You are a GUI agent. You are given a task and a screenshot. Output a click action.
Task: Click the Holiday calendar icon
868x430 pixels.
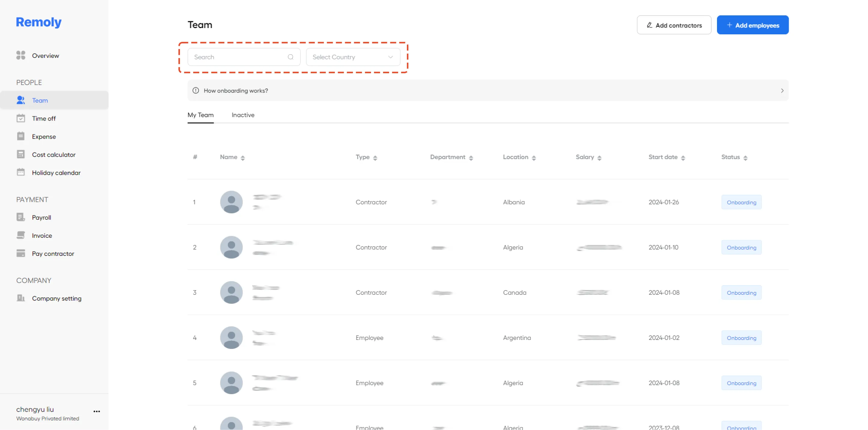click(21, 172)
